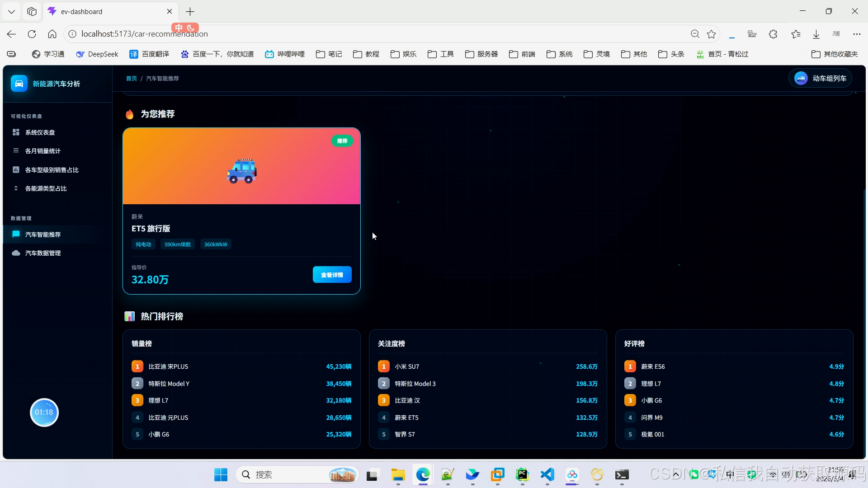Open a new browser tab
The image size is (868, 488).
point(190,11)
